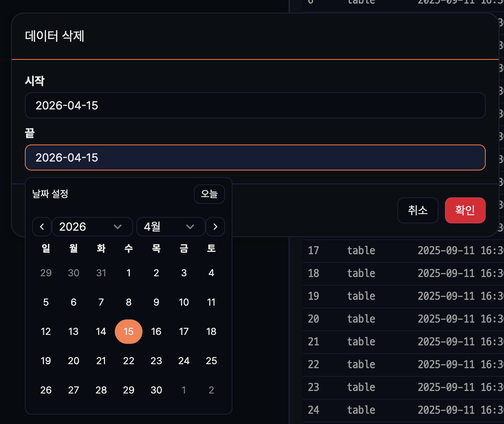Choose April 22 in calendar

129,361
